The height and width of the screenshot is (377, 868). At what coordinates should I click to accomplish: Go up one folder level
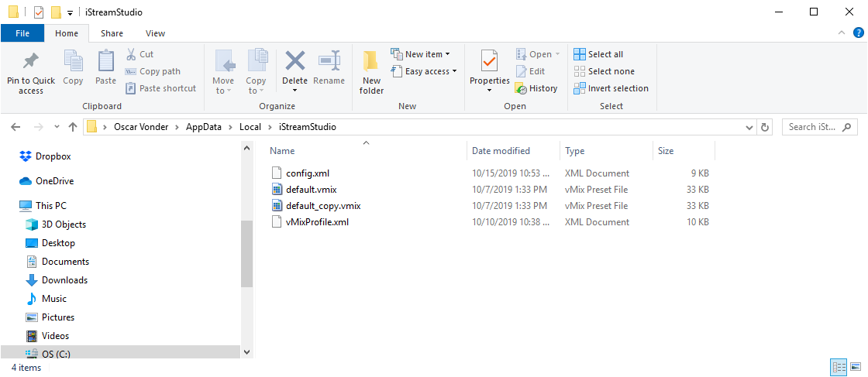click(x=73, y=127)
